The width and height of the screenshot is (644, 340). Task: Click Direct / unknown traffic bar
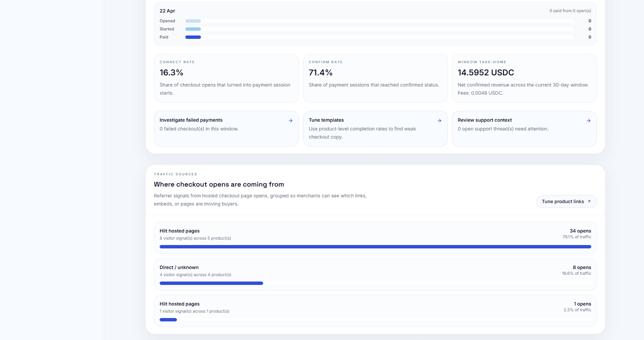coord(375,283)
